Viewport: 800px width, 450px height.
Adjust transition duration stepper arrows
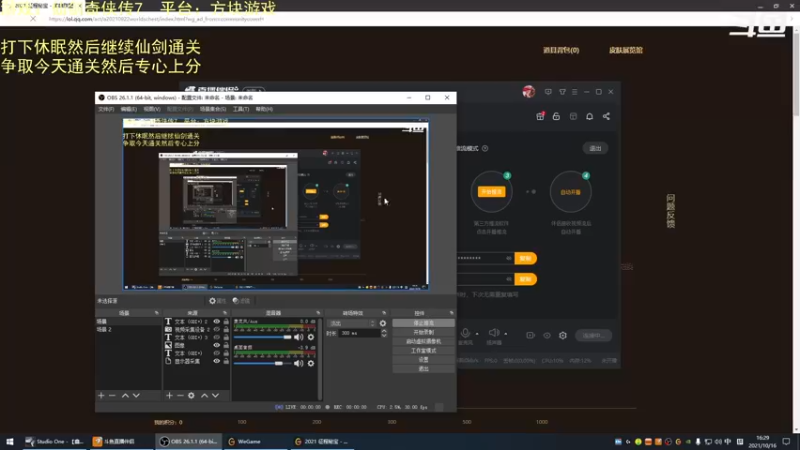pyautogui.click(x=384, y=333)
